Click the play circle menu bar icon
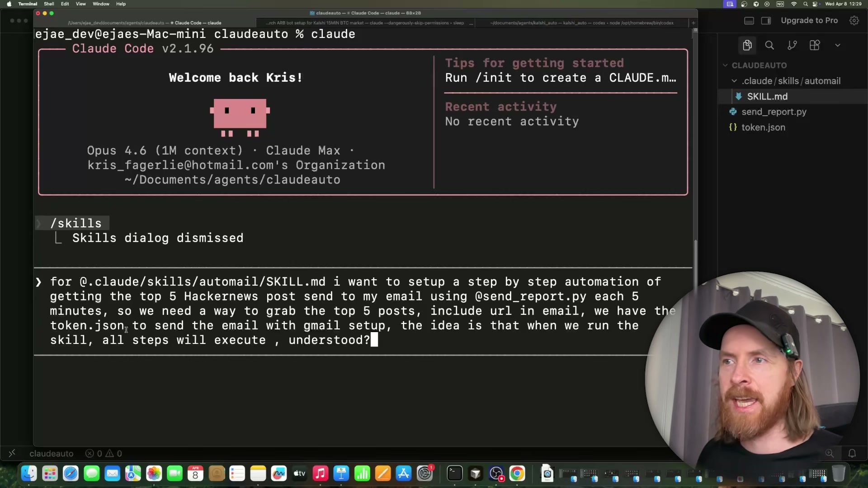Screen dimensions: 868x488 tap(767, 4)
